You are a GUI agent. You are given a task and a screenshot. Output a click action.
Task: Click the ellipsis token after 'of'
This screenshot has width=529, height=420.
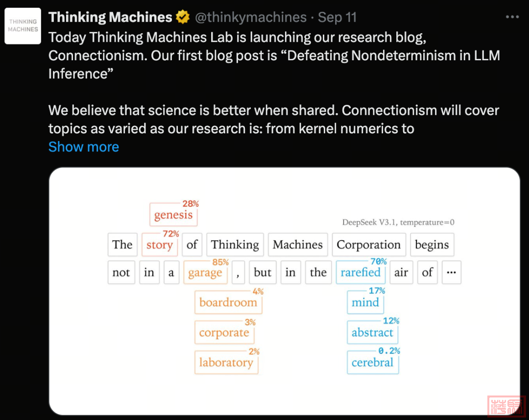tap(451, 273)
